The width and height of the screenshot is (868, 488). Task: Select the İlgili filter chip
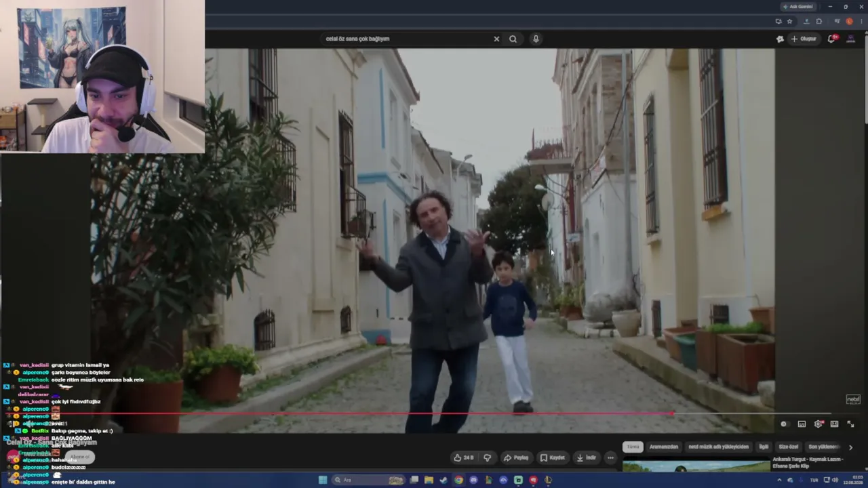[x=764, y=447]
